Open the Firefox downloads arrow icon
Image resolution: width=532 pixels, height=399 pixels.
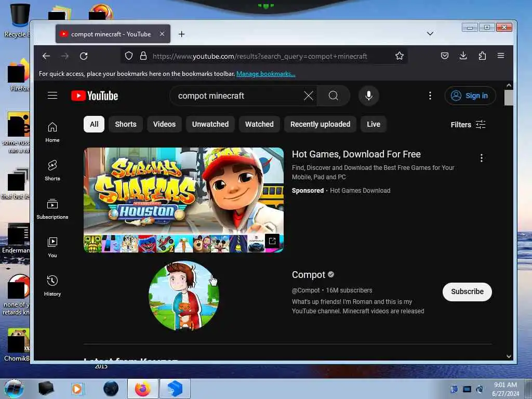463,56
